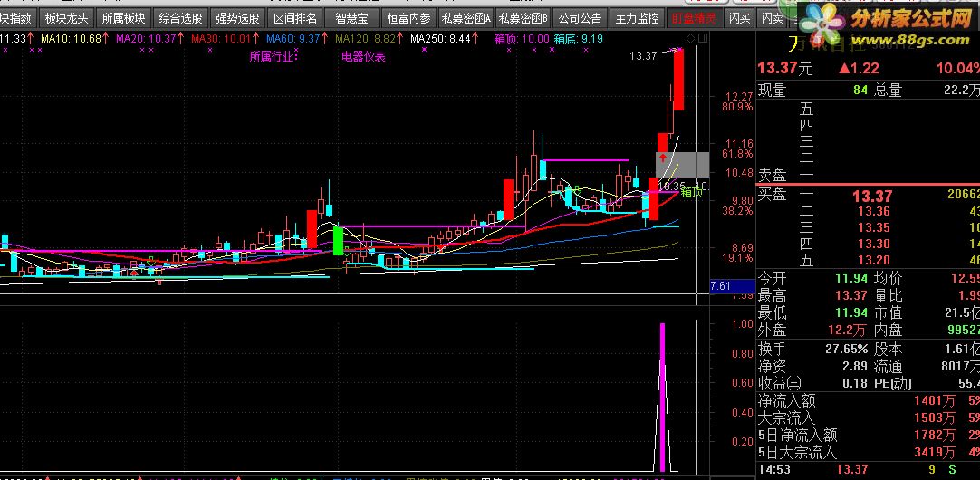Click bid price 13.30 in buy row 四
The width and height of the screenshot is (980, 480).
[874, 245]
